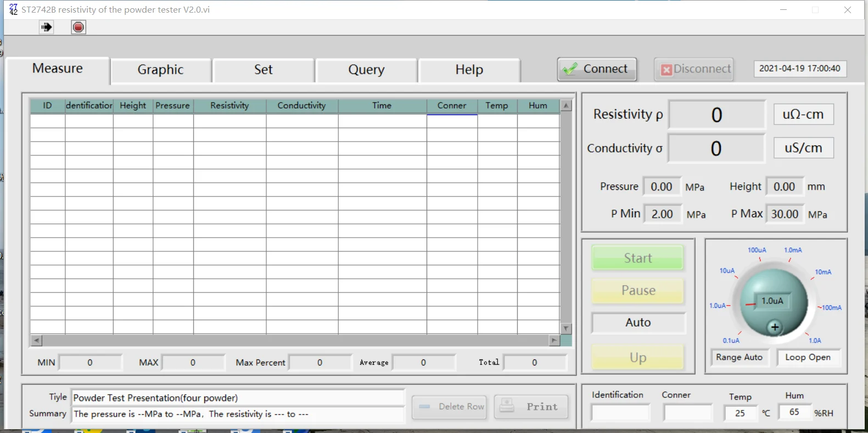868x433 pixels.
Task: Open the uS/cm conductivity unit selector
Action: click(x=804, y=148)
